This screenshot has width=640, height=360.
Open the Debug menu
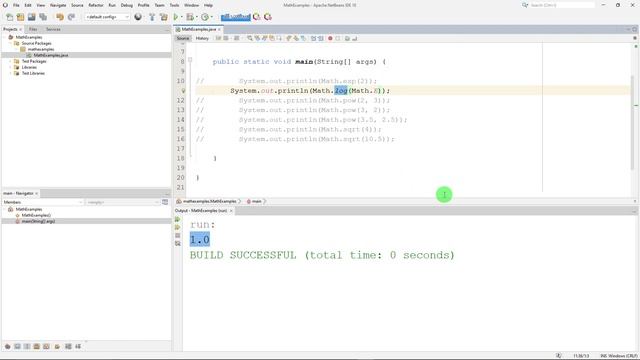click(127, 5)
